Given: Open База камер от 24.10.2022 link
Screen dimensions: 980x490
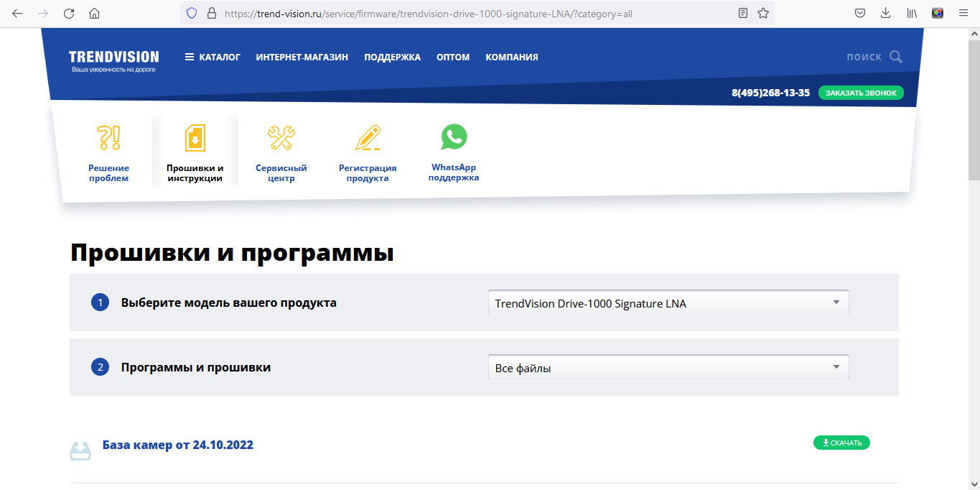Looking at the screenshot, I should (x=178, y=445).
